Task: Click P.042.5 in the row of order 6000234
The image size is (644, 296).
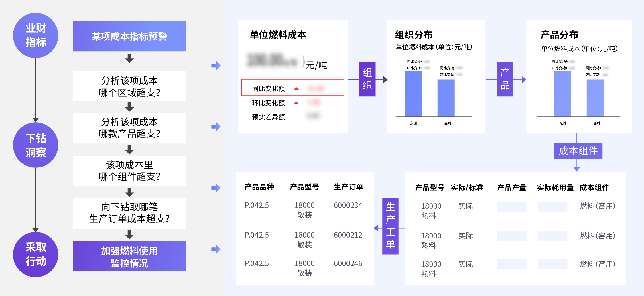Action: (257, 205)
